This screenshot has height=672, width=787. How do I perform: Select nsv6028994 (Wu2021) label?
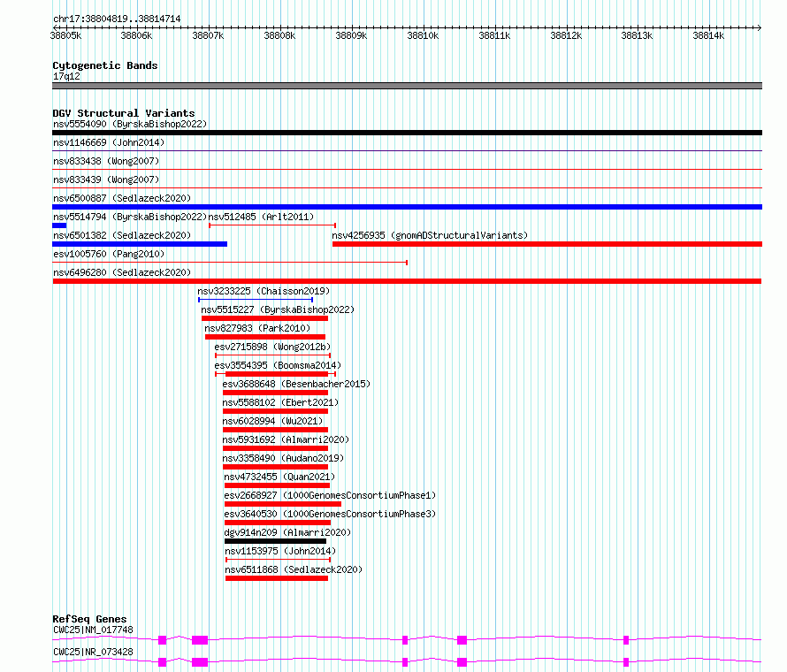coord(272,421)
